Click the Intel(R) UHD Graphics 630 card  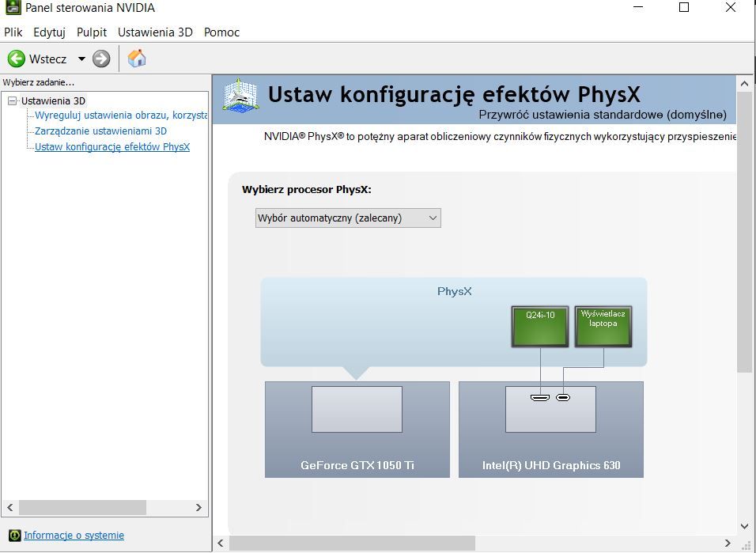pyautogui.click(x=551, y=430)
